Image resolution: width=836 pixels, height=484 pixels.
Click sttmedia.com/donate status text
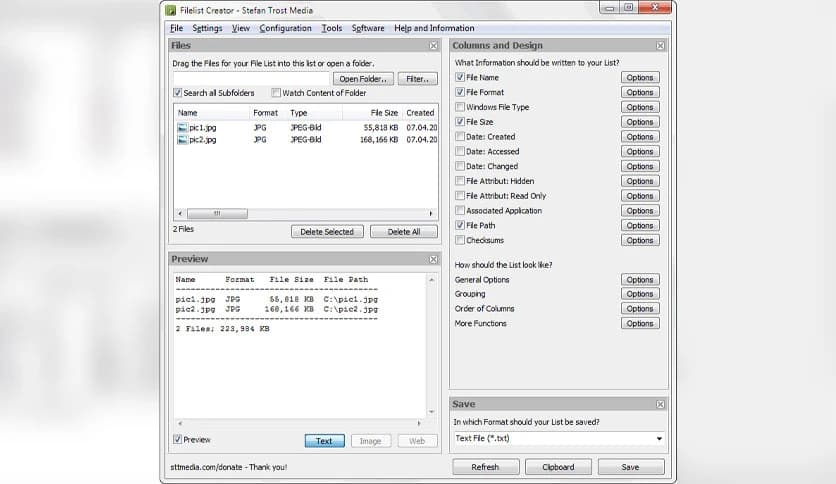(x=228, y=467)
